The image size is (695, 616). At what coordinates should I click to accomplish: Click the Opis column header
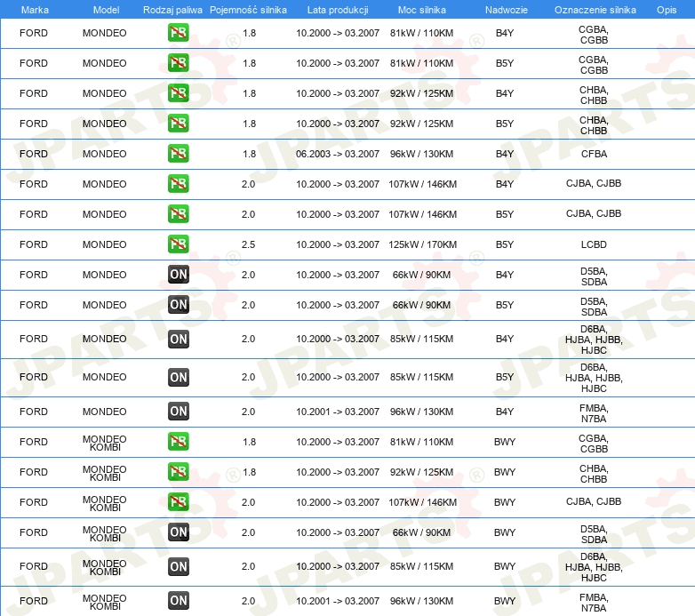[667, 10]
